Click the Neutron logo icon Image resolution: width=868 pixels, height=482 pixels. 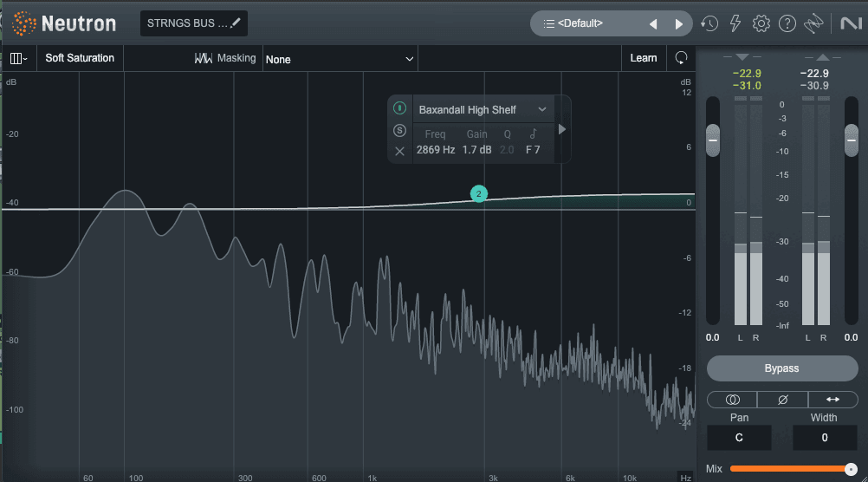click(24, 23)
